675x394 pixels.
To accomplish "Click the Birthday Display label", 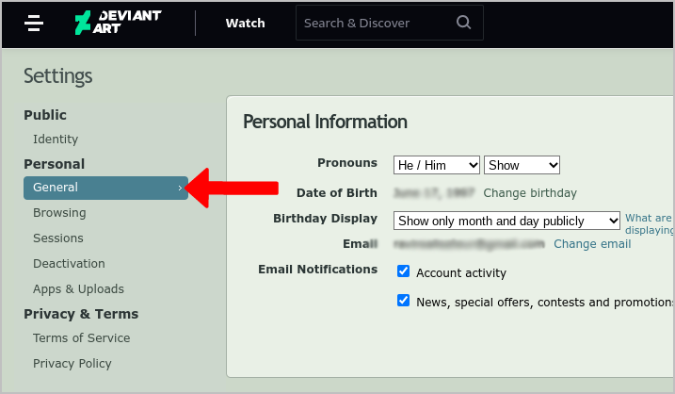I will tap(325, 218).
